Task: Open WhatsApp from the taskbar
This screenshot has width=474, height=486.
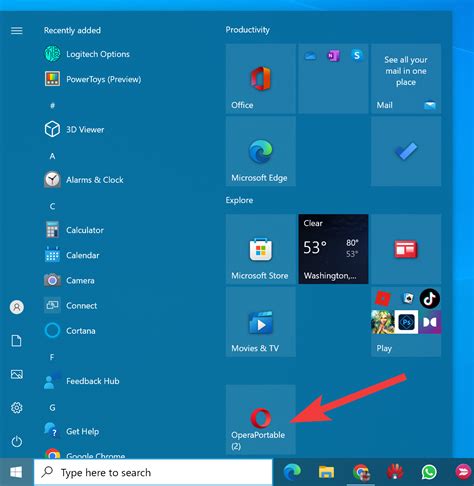Action: tap(429, 472)
